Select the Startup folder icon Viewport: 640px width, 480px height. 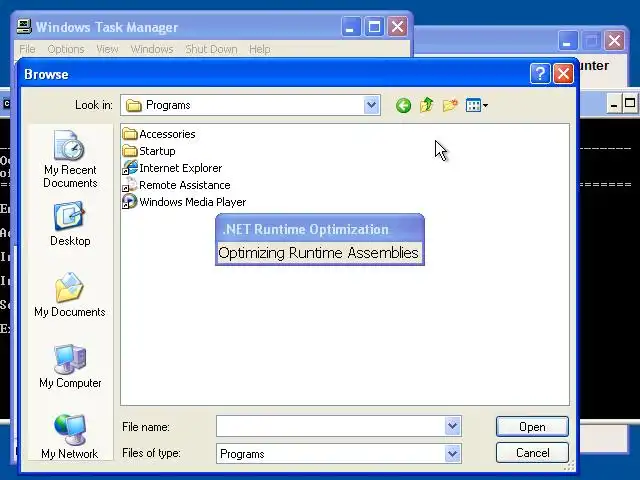coord(130,151)
